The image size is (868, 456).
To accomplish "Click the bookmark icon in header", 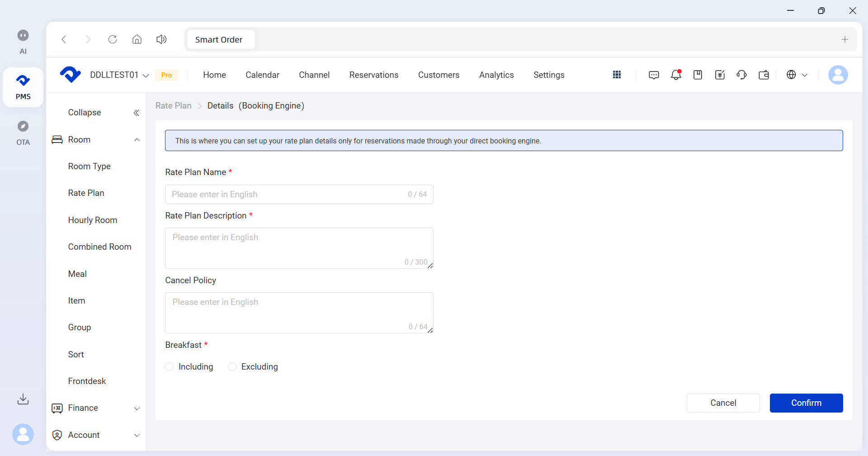I will pos(698,75).
